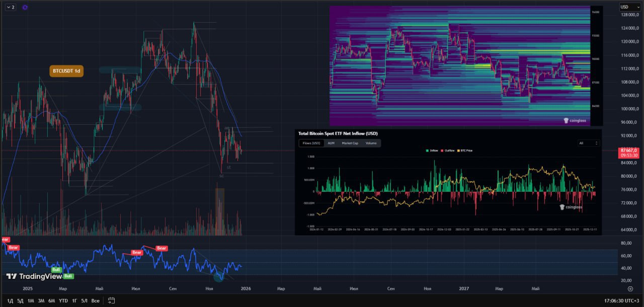Click the coinglass logo on the heatmap
Image resolution: width=644 pixels, height=307 pixels.
click(x=575, y=121)
